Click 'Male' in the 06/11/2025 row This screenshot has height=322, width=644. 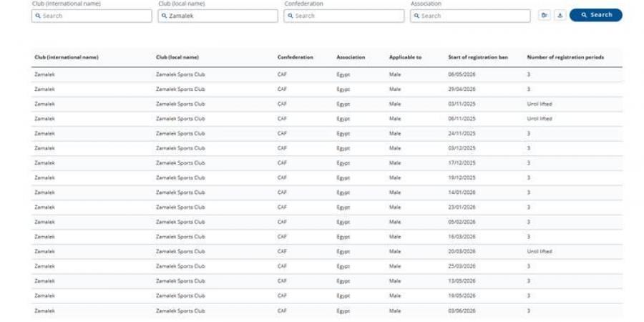coord(395,119)
